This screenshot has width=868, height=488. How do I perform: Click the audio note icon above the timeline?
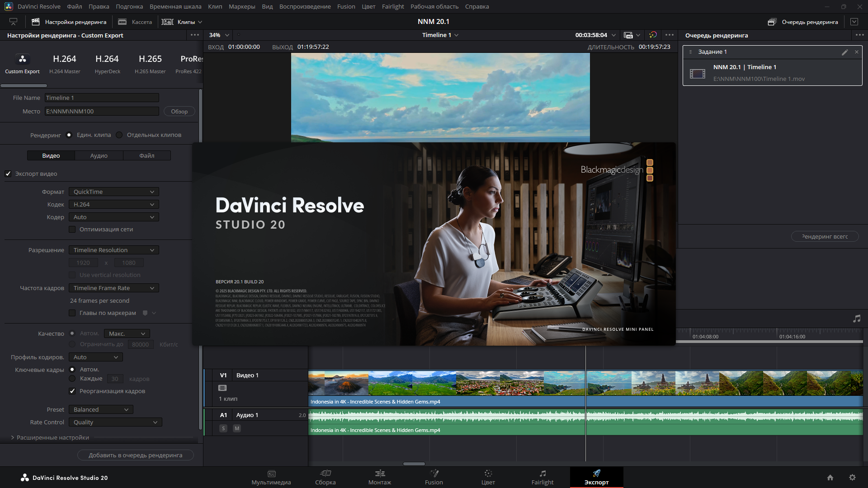click(857, 319)
